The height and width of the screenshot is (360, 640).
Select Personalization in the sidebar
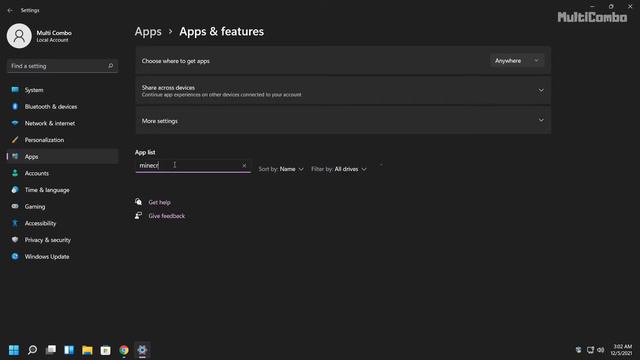(62, 140)
